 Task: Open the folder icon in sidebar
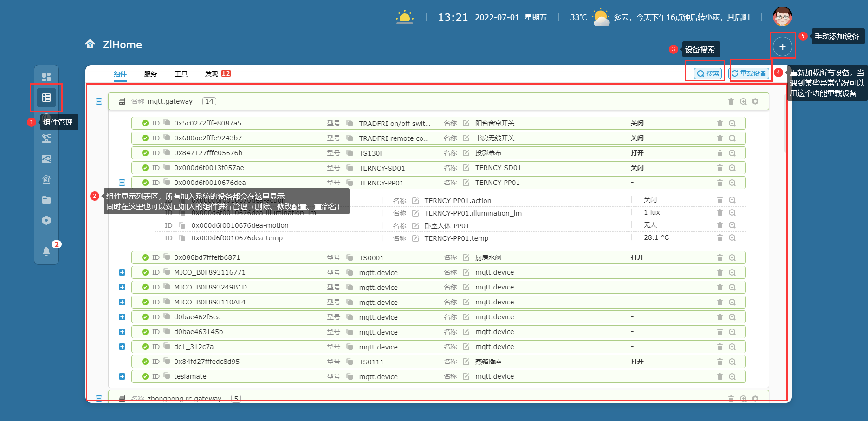(x=46, y=200)
